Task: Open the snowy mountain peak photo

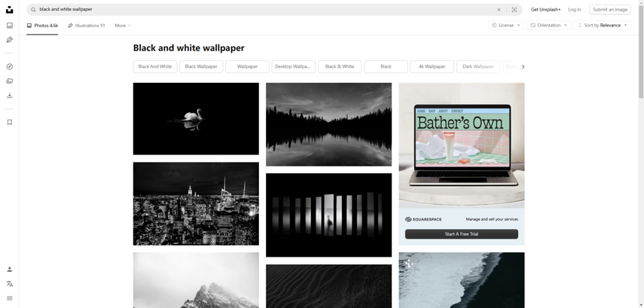Action: (196, 280)
